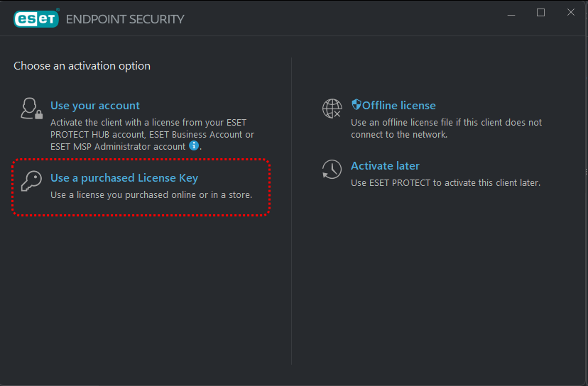Click the globe icon beside Offline license

tap(332, 109)
